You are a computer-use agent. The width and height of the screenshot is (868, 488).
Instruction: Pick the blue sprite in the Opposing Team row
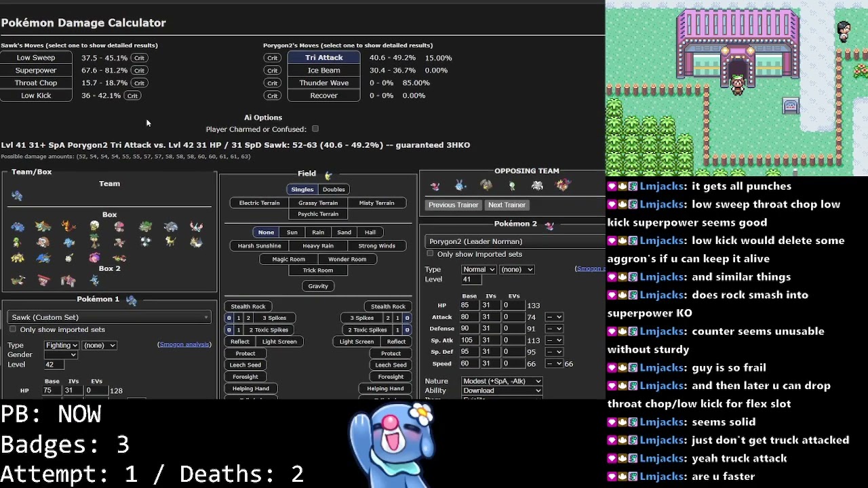click(460, 185)
